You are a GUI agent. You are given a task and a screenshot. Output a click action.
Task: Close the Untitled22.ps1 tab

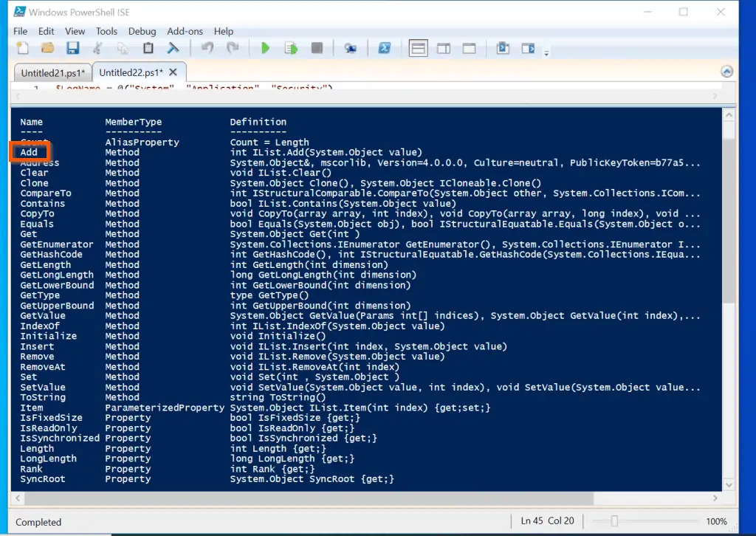173,72
